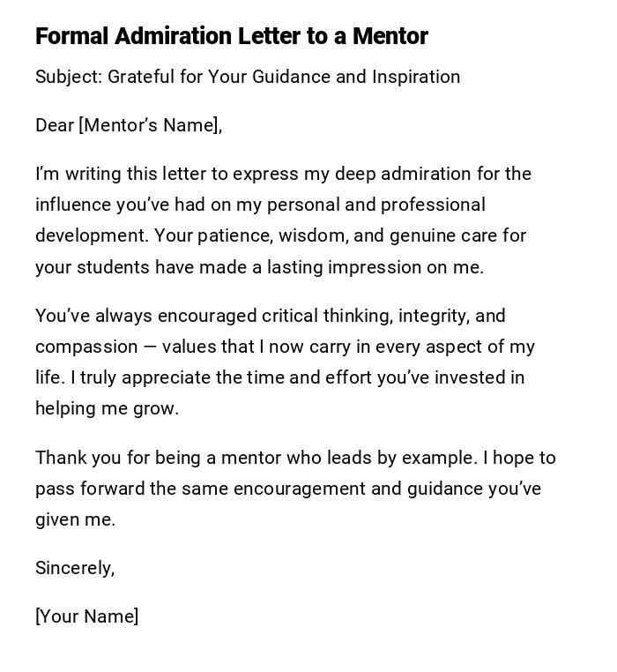Click the title 'Formal Admiration Letter to a Mentor'
The width and height of the screenshot is (617, 672).
pyautogui.click(x=231, y=36)
